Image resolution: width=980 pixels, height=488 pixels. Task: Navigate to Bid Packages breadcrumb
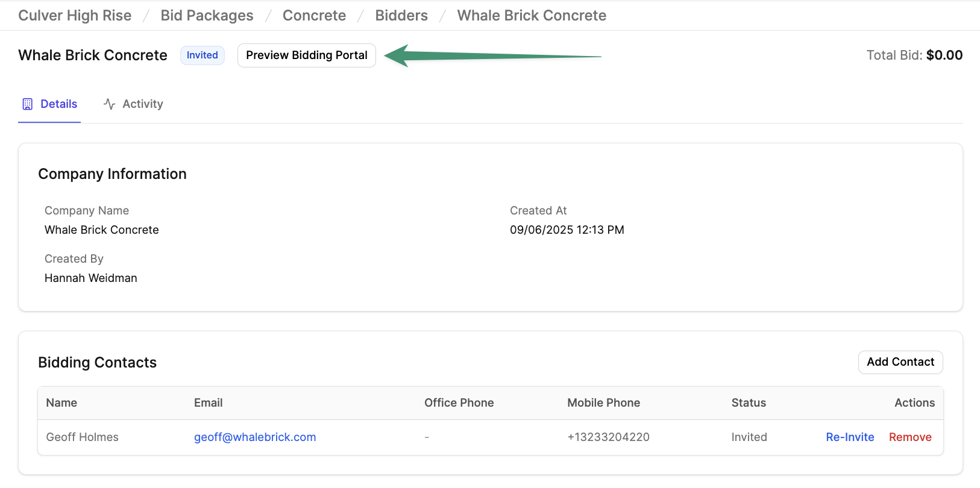tap(207, 16)
